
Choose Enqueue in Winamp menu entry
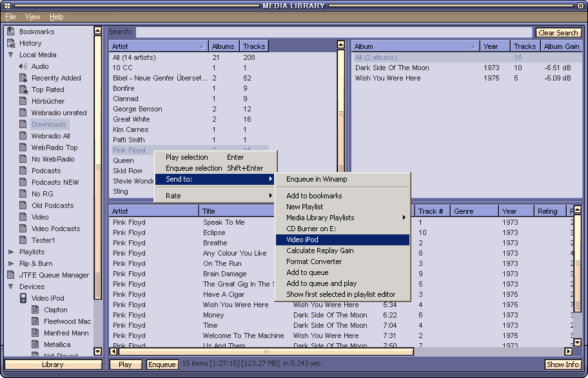click(x=342, y=179)
